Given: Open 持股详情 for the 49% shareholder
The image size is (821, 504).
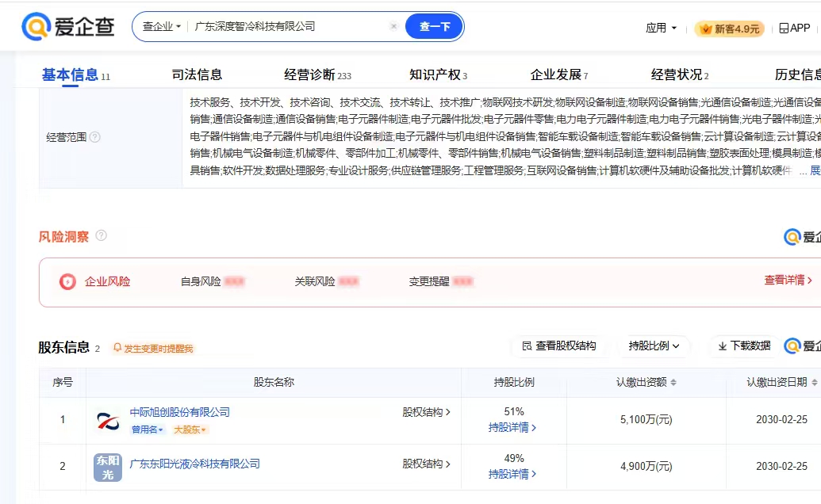Looking at the screenshot, I should pos(512,474).
